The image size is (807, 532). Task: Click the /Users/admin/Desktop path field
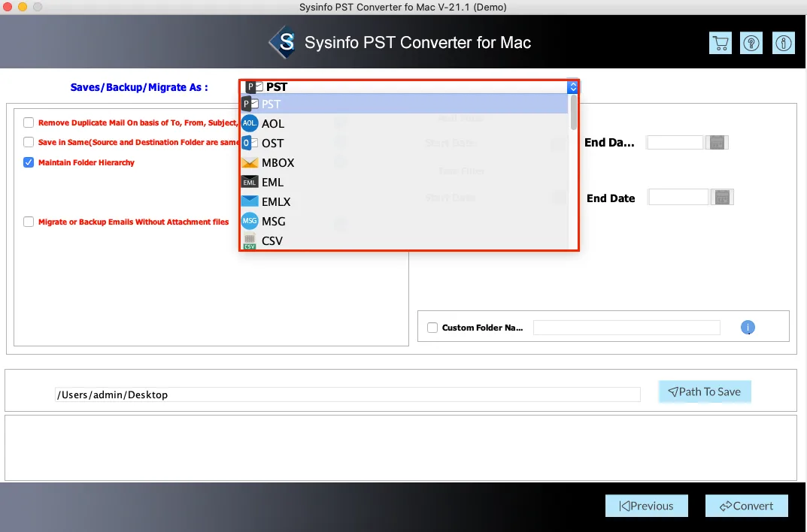click(x=347, y=394)
